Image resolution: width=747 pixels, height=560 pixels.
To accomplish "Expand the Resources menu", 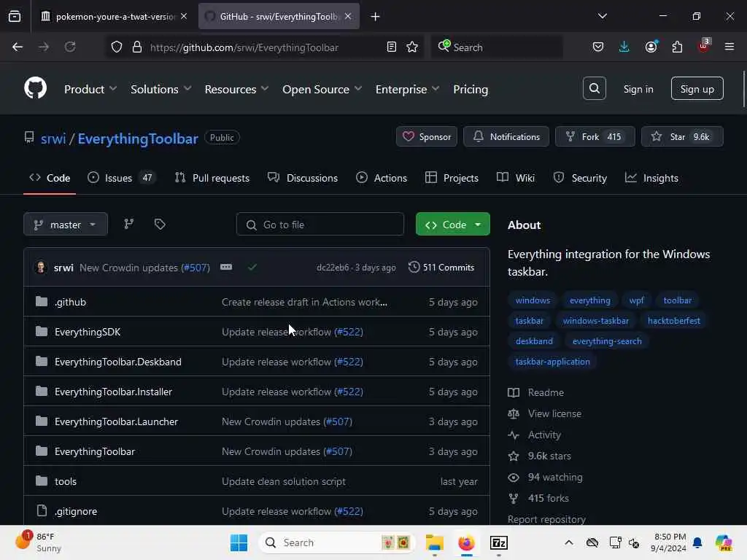I will pyautogui.click(x=236, y=89).
